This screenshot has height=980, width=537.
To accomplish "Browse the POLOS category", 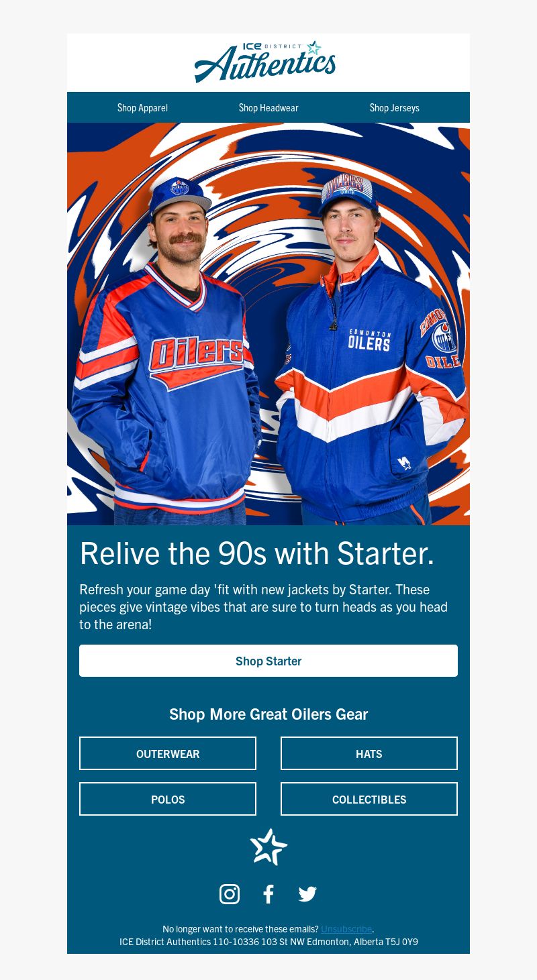I will pyautogui.click(x=168, y=799).
